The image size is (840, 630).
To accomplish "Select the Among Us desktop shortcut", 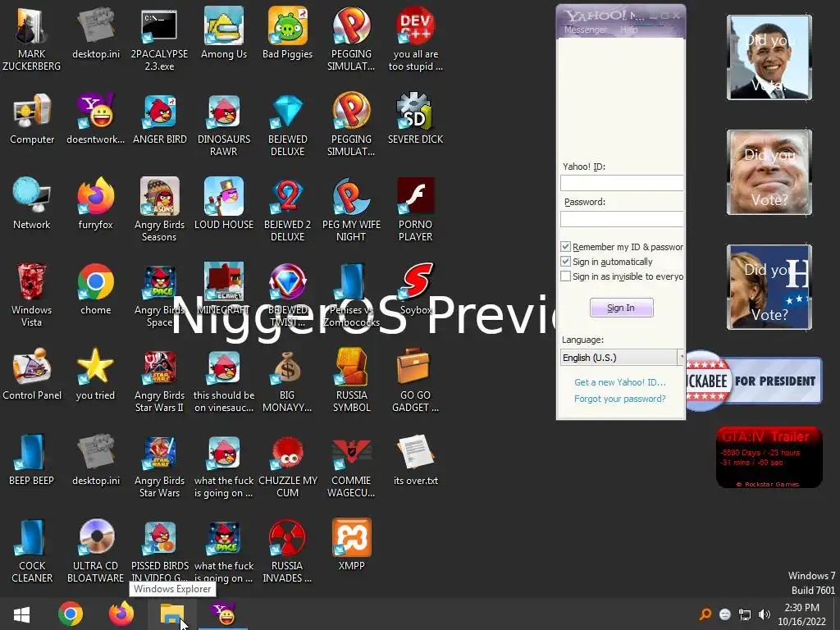I will click(x=223, y=33).
